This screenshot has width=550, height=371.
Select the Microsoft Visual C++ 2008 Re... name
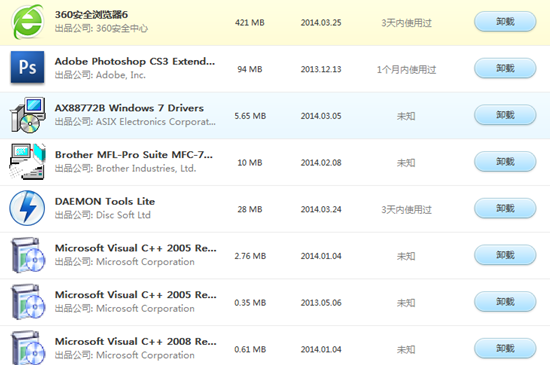[135, 341]
